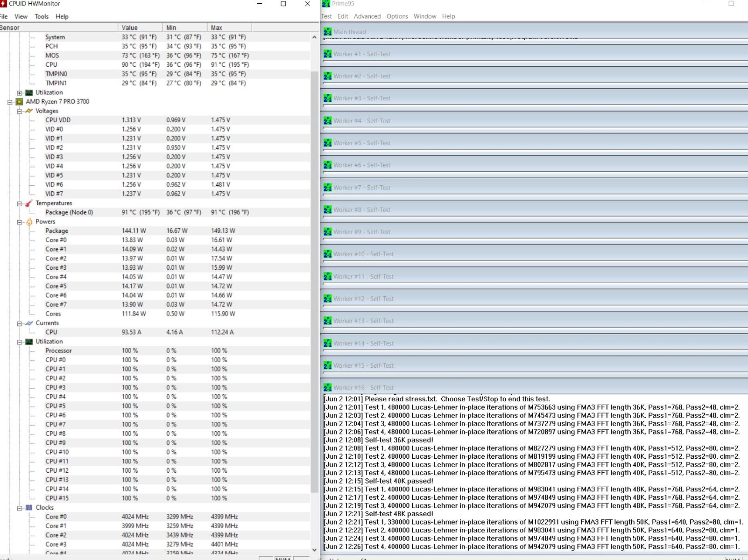
Task: Click the Prime95 Worker #9 window icon
Action: click(327, 232)
